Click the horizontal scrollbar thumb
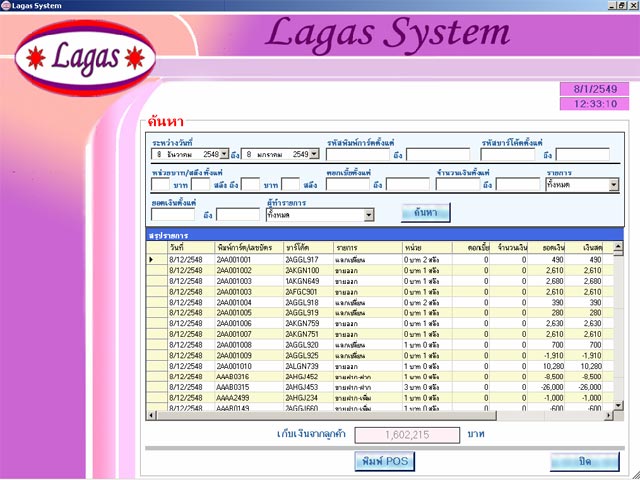This screenshot has width=640, height=480. click(326, 416)
